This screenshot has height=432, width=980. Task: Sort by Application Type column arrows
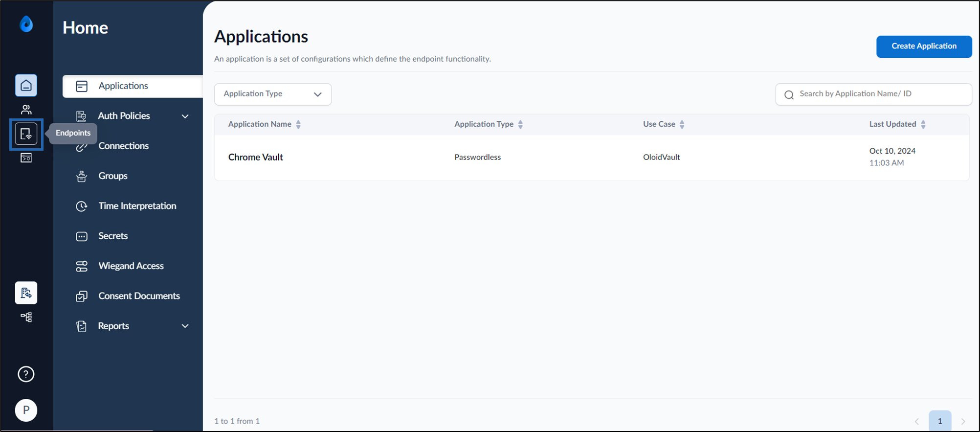click(x=520, y=124)
